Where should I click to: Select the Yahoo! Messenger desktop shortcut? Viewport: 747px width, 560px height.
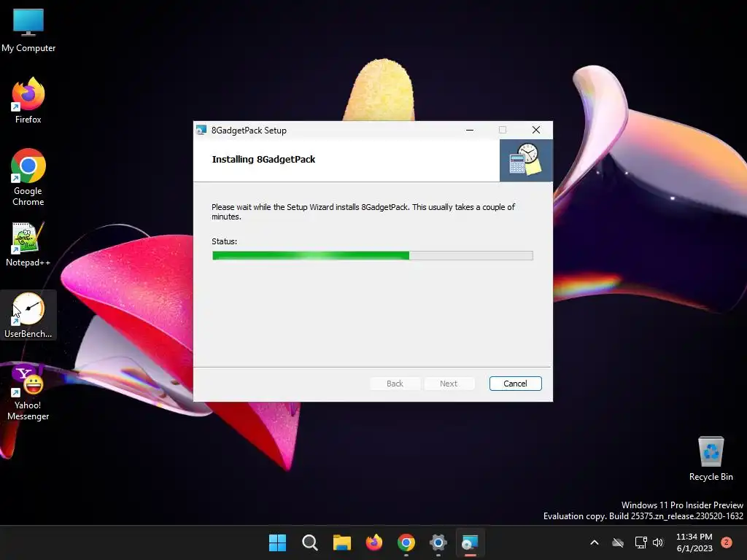(28, 392)
